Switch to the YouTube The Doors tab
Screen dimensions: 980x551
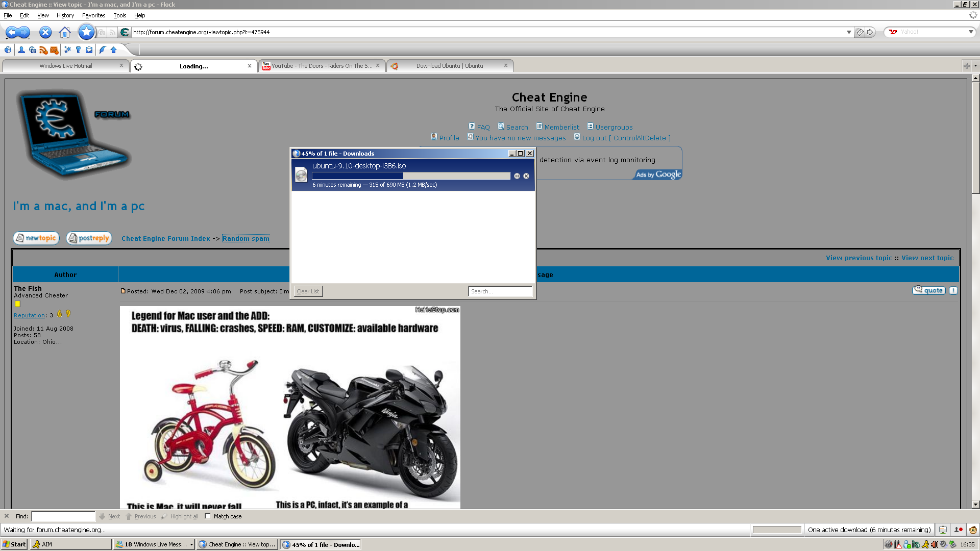[322, 66]
